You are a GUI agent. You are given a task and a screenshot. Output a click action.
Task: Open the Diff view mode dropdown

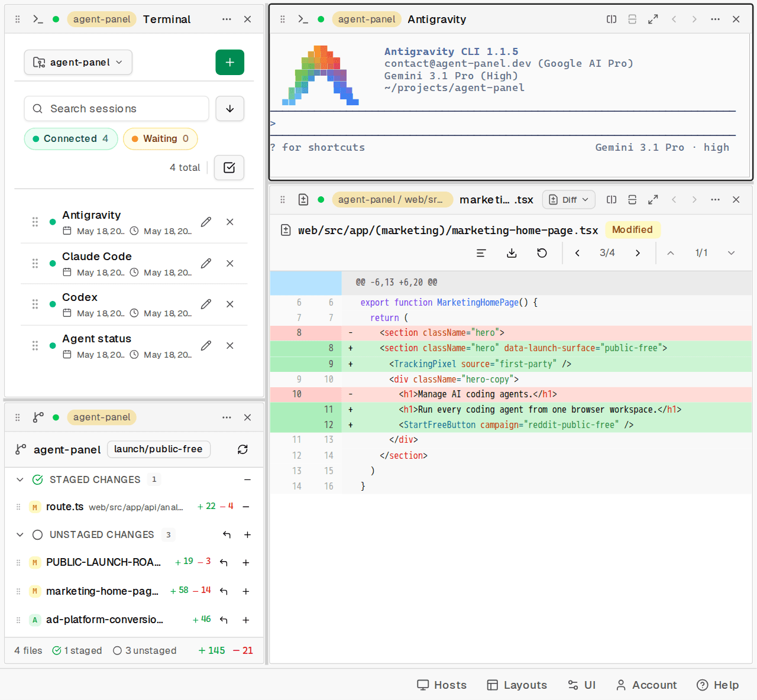569,200
